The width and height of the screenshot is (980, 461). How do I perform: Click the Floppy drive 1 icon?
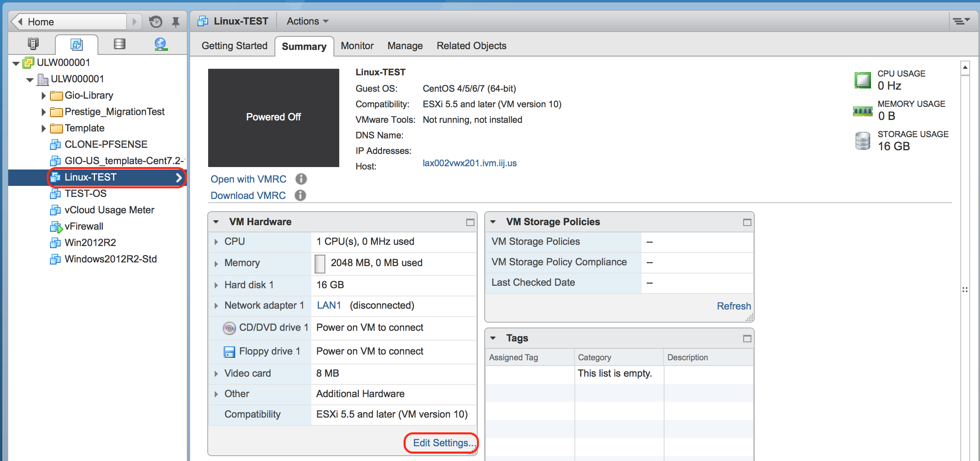pos(229,352)
